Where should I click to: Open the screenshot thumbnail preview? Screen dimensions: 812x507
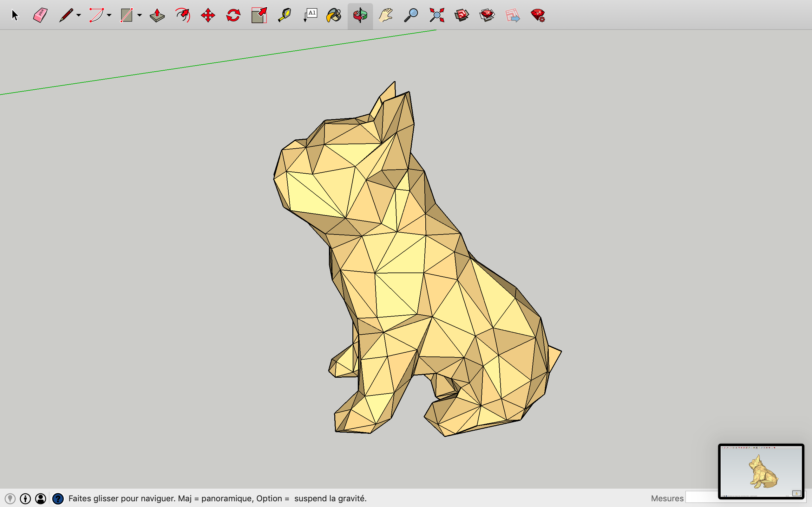pyautogui.click(x=761, y=471)
